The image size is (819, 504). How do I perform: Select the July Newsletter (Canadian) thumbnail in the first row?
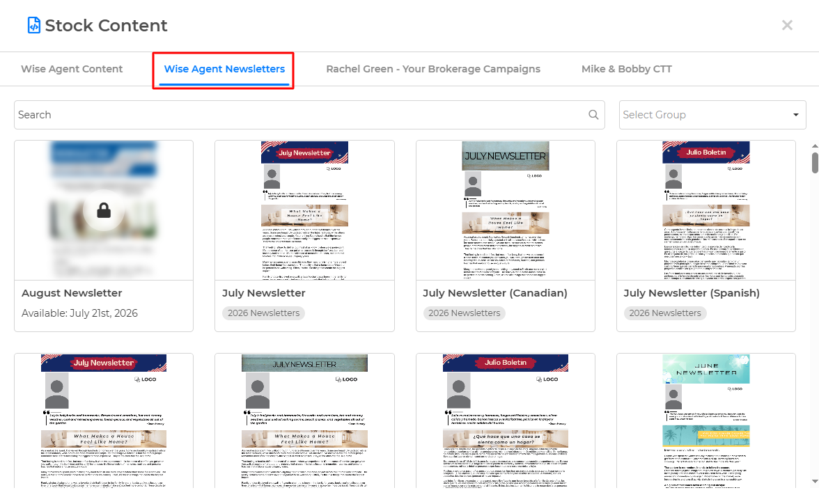[505, 210]
